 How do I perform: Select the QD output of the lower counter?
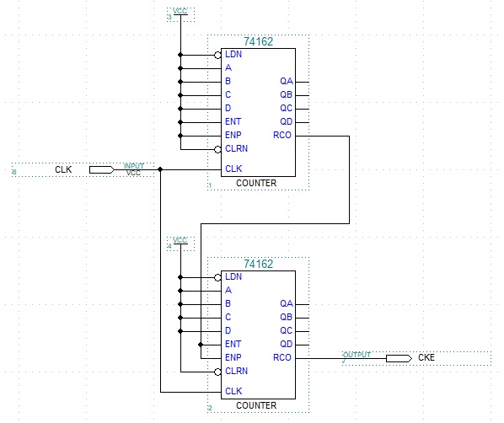click(x=286, y=344)
